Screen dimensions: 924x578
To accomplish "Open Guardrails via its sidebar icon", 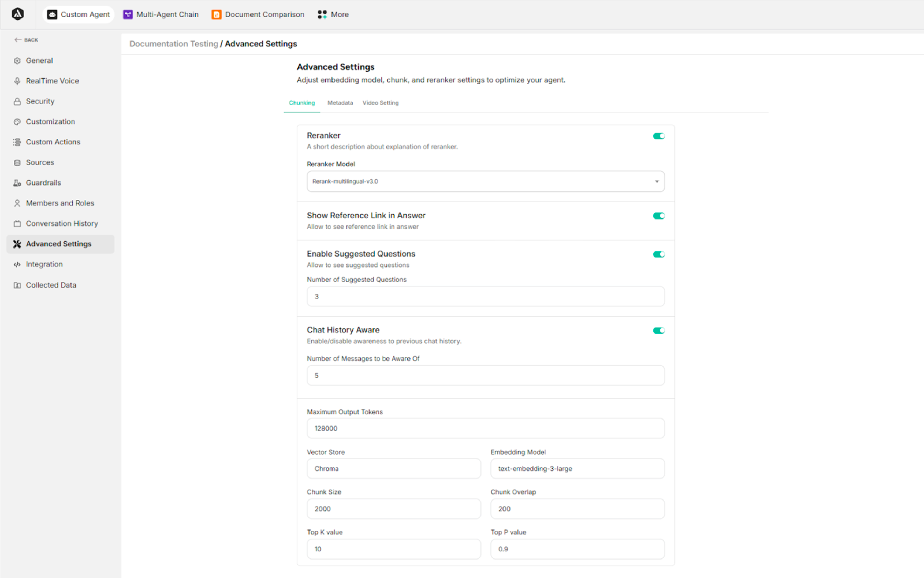I will pyautogui.click(x=17, y=183).
